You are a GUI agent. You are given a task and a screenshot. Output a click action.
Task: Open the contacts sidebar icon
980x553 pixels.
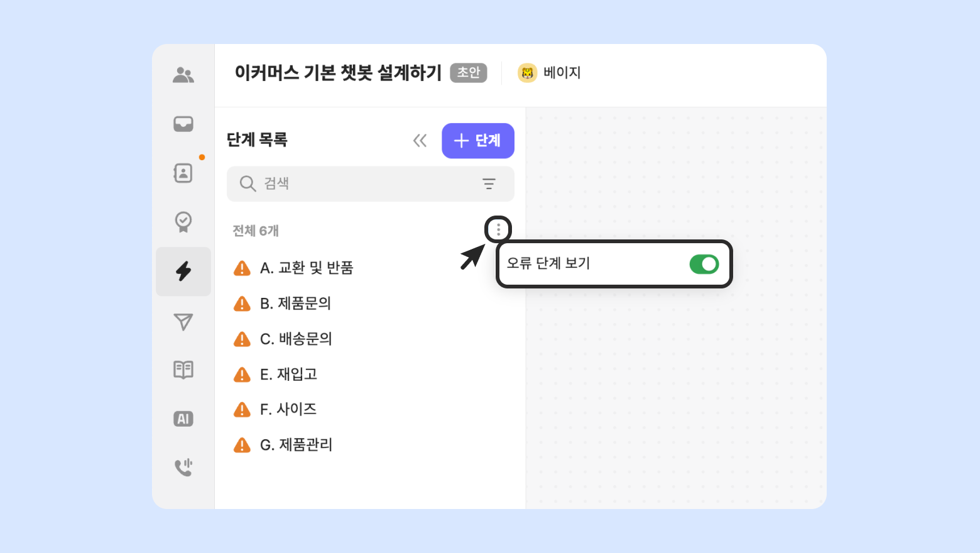point(183,173)
